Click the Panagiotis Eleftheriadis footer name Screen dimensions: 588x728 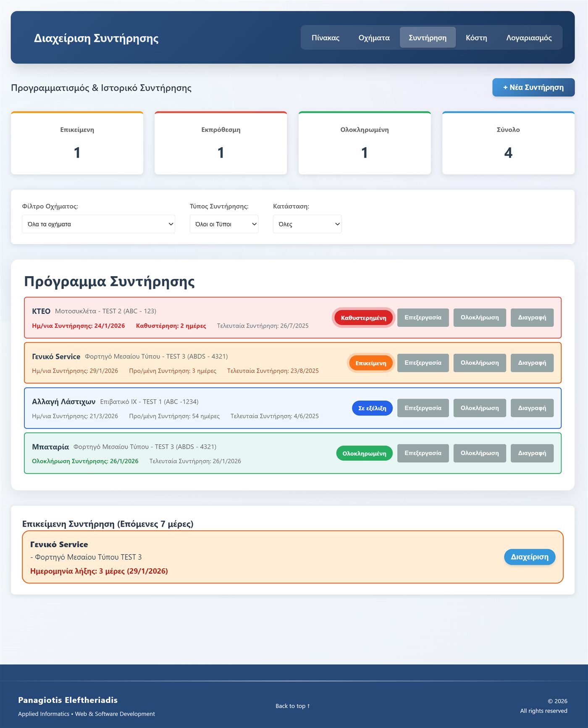click(x=68, y=700)
